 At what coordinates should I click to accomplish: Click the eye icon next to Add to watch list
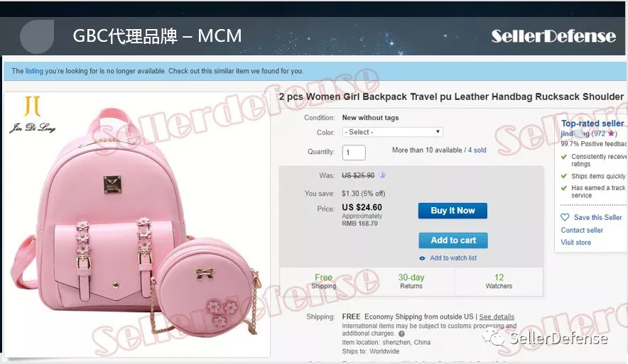coord(422,258)
